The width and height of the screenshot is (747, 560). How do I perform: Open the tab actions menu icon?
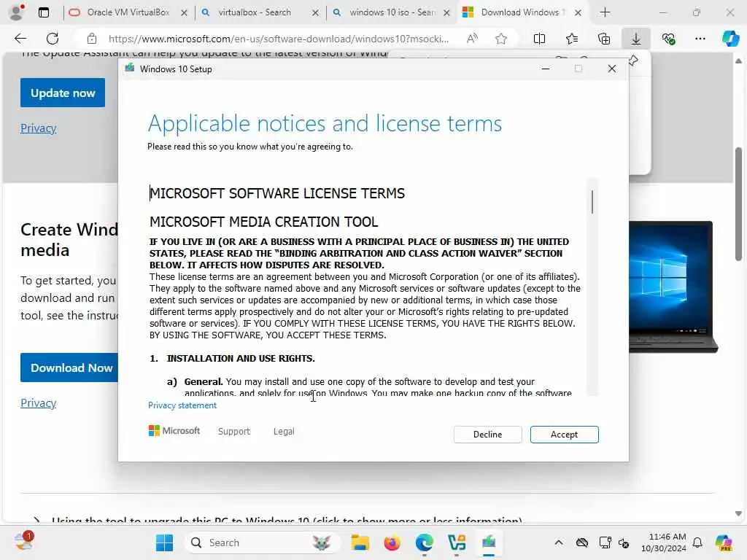point(43,12)
